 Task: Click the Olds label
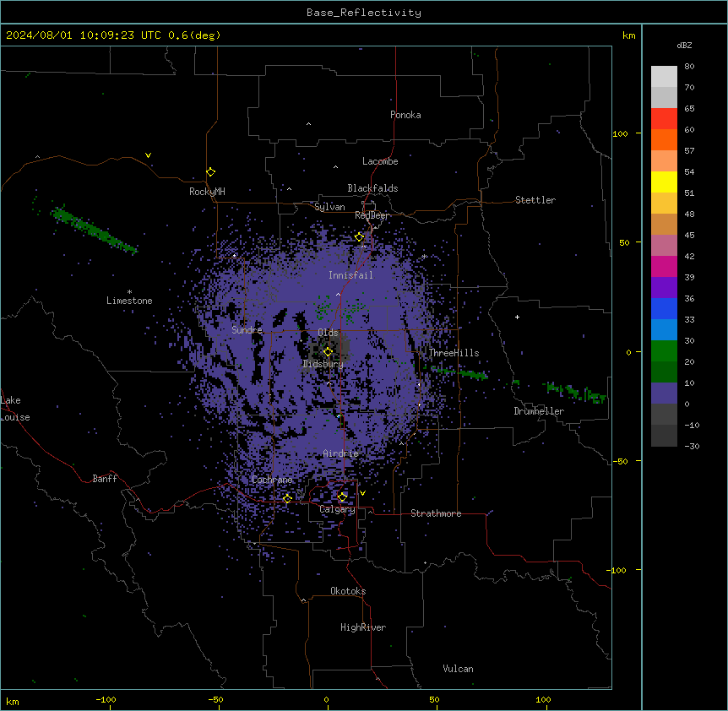[x=328, y=333]
